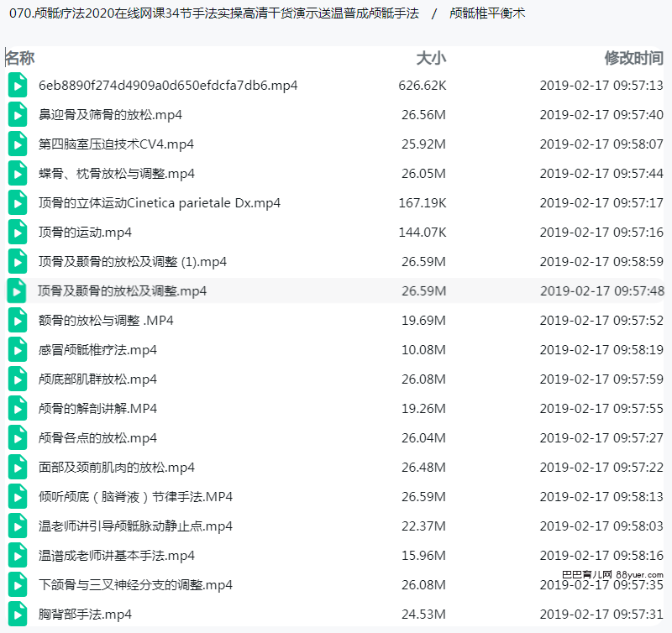
Task: Click modified time 2019-02-17 09:57:31
Action: (601, 615)
